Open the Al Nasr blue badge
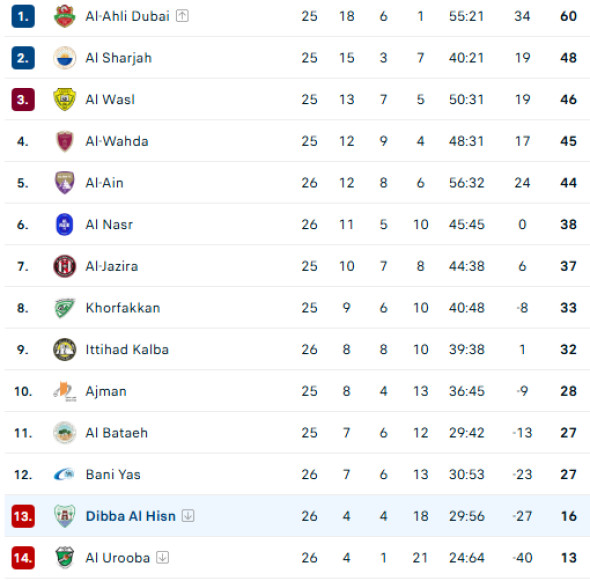 [x=64, y=225]
